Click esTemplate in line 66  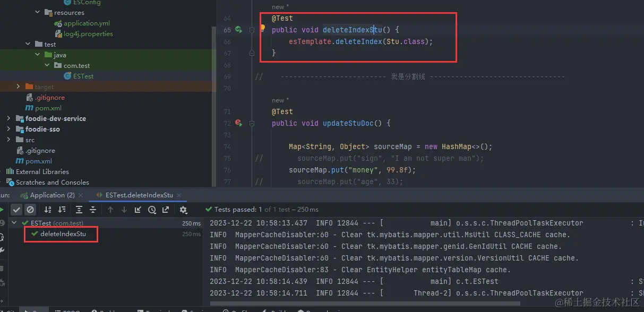310,41
